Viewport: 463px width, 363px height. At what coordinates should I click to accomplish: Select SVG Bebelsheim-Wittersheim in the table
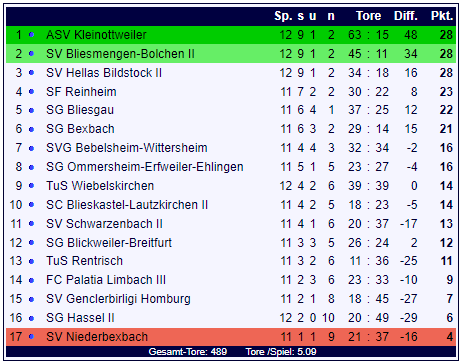[127, 148]
